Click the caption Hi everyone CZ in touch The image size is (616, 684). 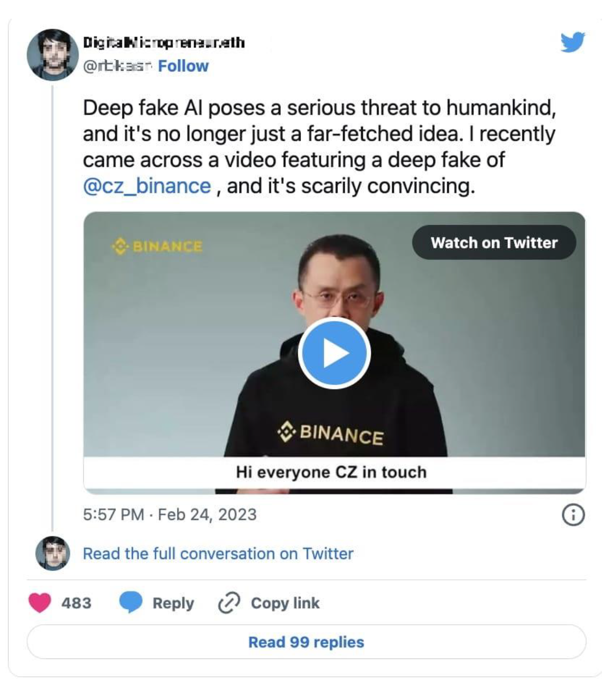331,472
